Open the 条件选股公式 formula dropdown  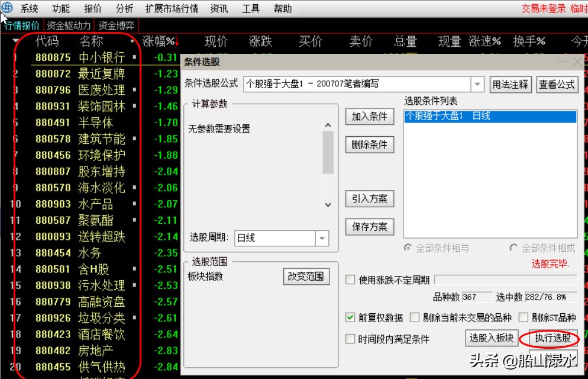click(x=477, y=84)
